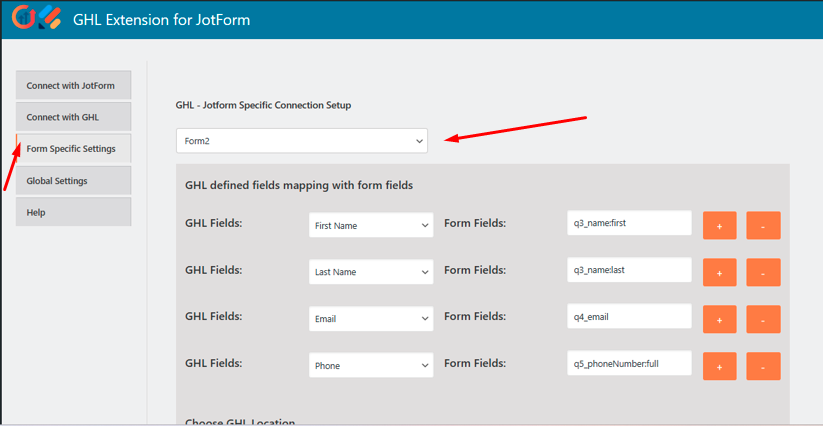Image resolution: width=823 pixels, height=426 pixels.
Task: Open the Global Settings tab
Action: click(73, 181)
